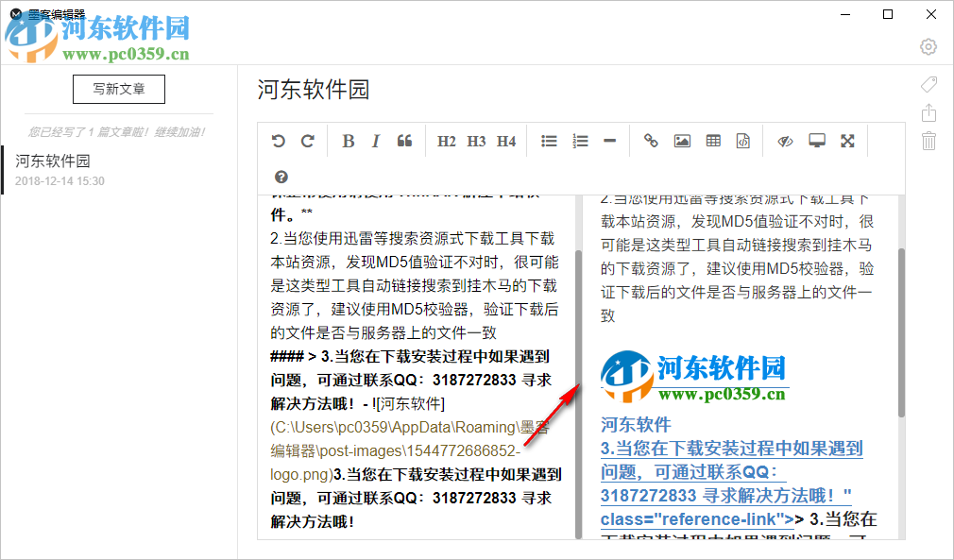Insert an unordered bullet list
954x560 pixels.
point(549,141)
